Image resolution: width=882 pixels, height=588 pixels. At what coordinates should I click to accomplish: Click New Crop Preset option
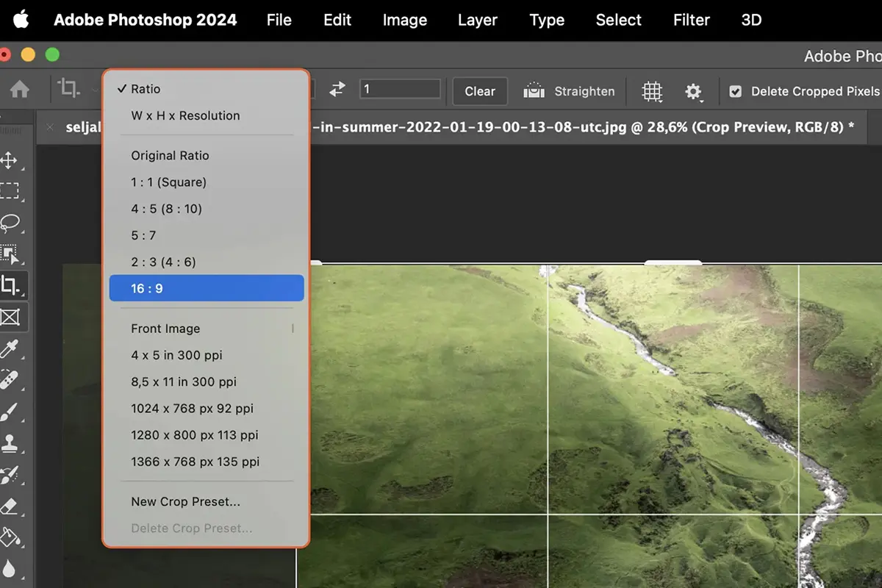(x=184, y=501)
